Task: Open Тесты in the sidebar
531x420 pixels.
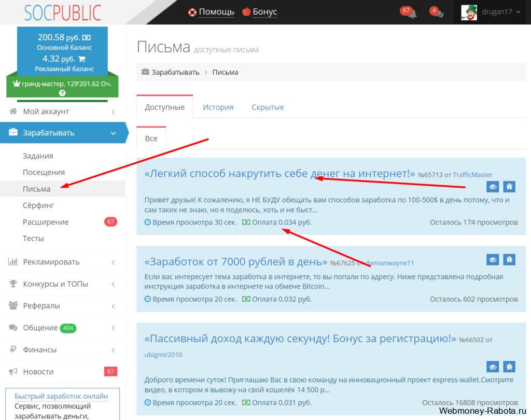Action: pyautogui.click(x=33, y=239)
